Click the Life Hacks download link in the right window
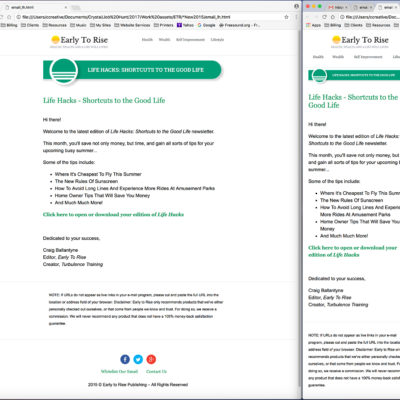This screenshot has width=400, height=400. [x=353, y=251]
